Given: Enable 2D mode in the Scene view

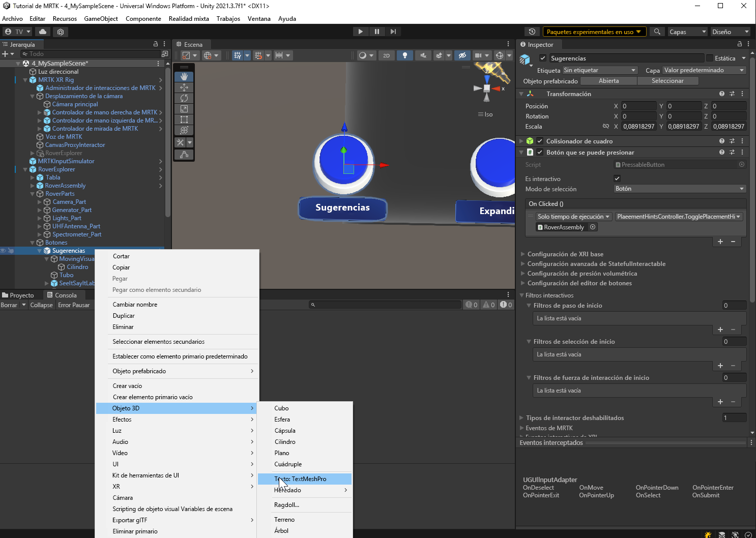Looking at the screenshot, I should coord(387,55).
